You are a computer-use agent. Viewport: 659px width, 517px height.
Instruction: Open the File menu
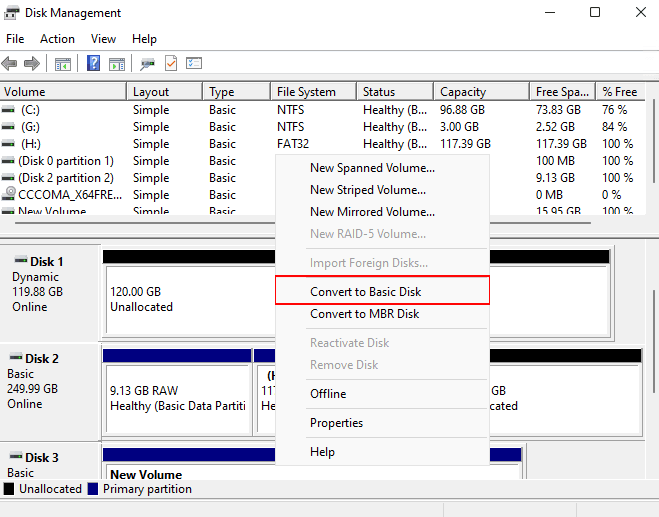[x=15, y=39]
